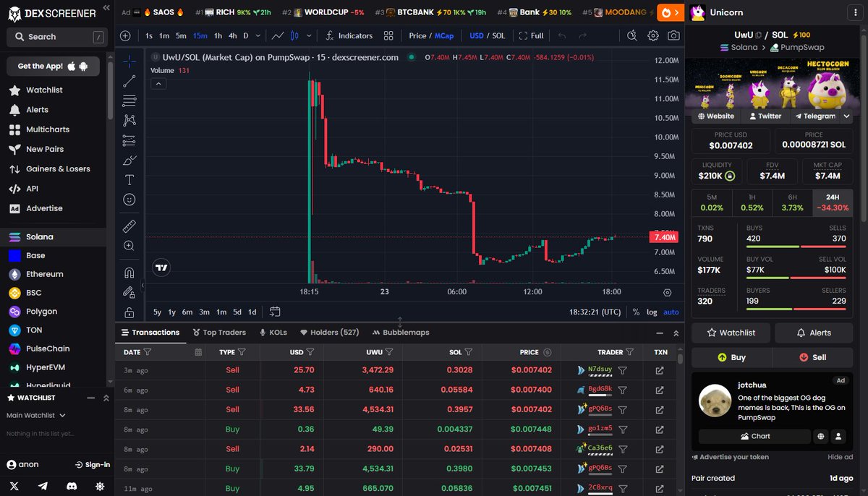Open the chart layout grid icon

pyautogui.click(x=388, y=35)
